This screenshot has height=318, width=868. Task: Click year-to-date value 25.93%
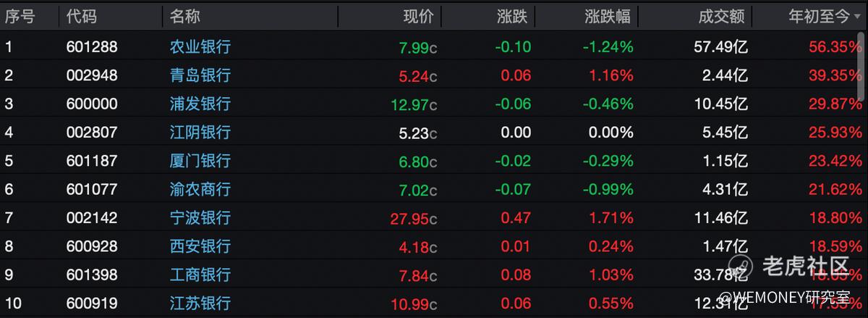click(x=836, y=133)
